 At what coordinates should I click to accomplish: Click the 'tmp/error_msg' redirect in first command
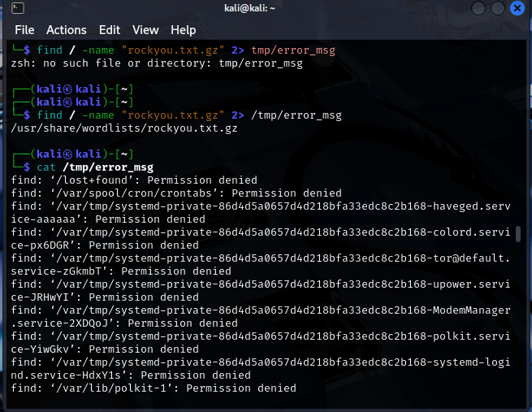coord(293,50)
